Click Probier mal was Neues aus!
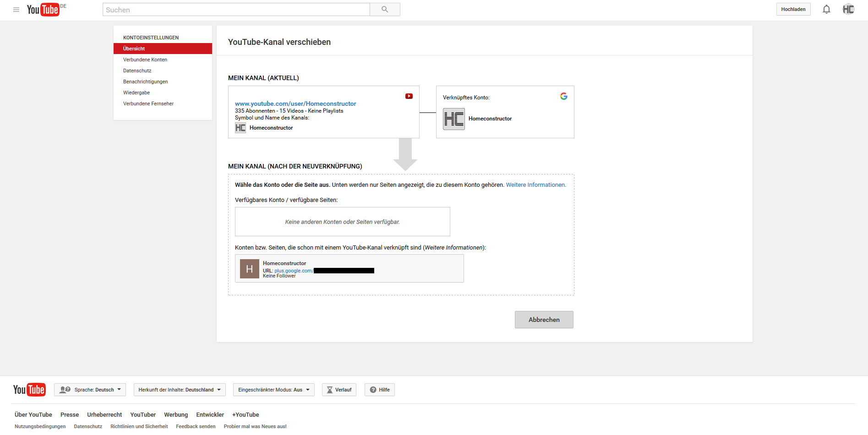 (x=255, y=426)
